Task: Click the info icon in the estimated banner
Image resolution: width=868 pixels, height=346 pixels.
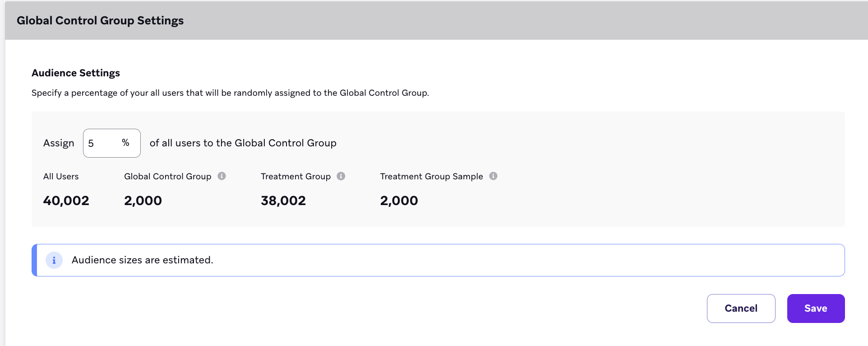Action: [x=54, y=260]
